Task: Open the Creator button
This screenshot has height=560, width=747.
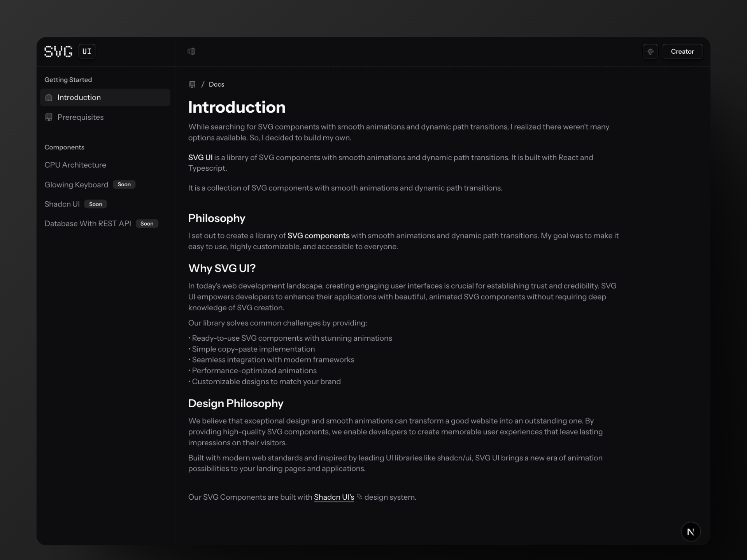Action: [x=682, y=51]
